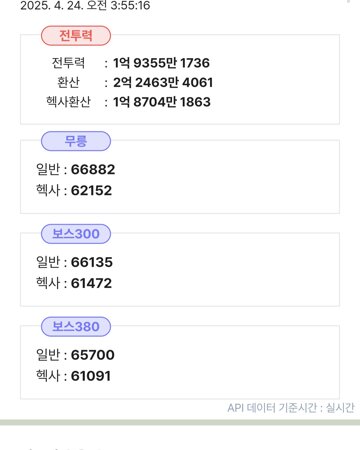Click the 전투력 value 1억 9355만 1736

point(161,63)
